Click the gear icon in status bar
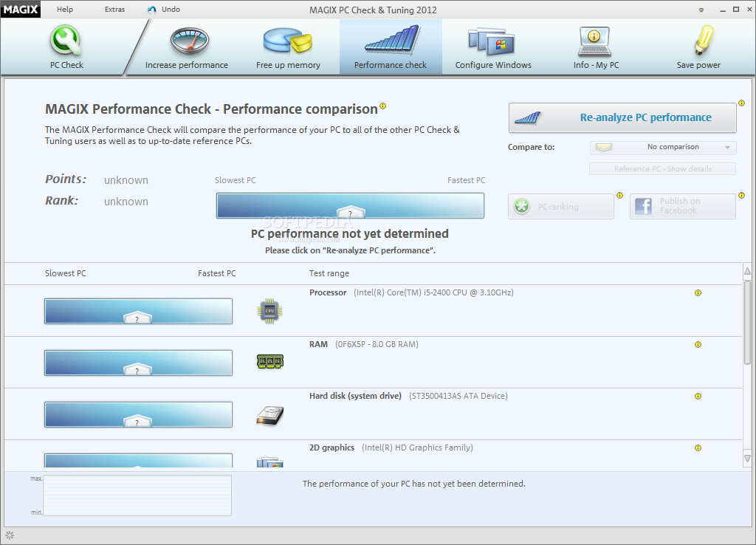 coord(10,535)
